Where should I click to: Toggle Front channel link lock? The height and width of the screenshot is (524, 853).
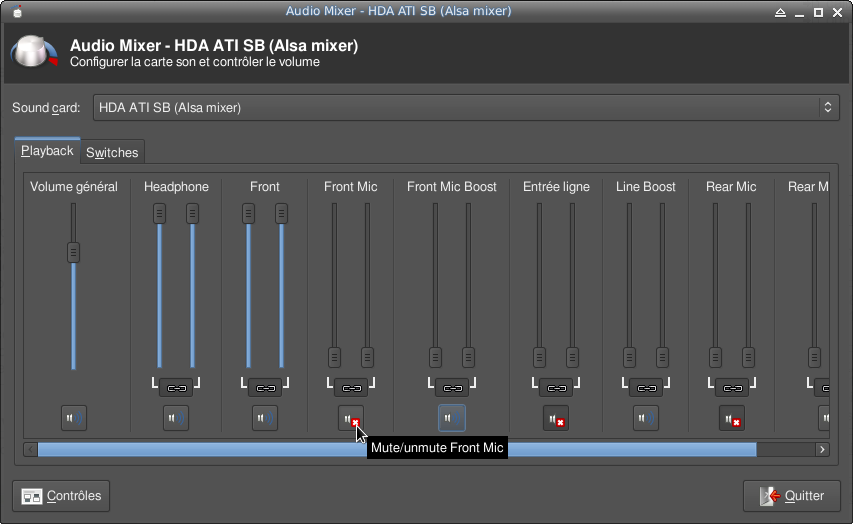pyautogui.click(x=265, y=387)
